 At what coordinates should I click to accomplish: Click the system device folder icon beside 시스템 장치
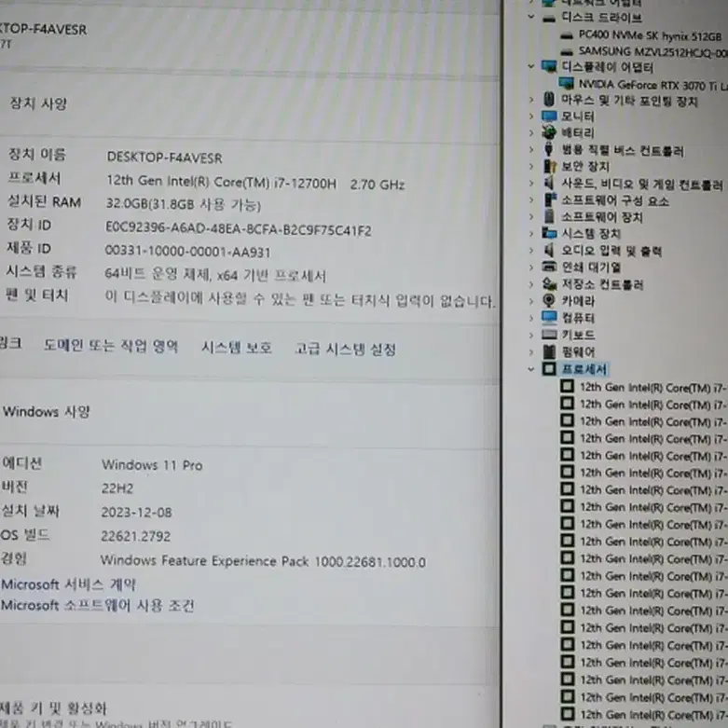coord(549,233)
